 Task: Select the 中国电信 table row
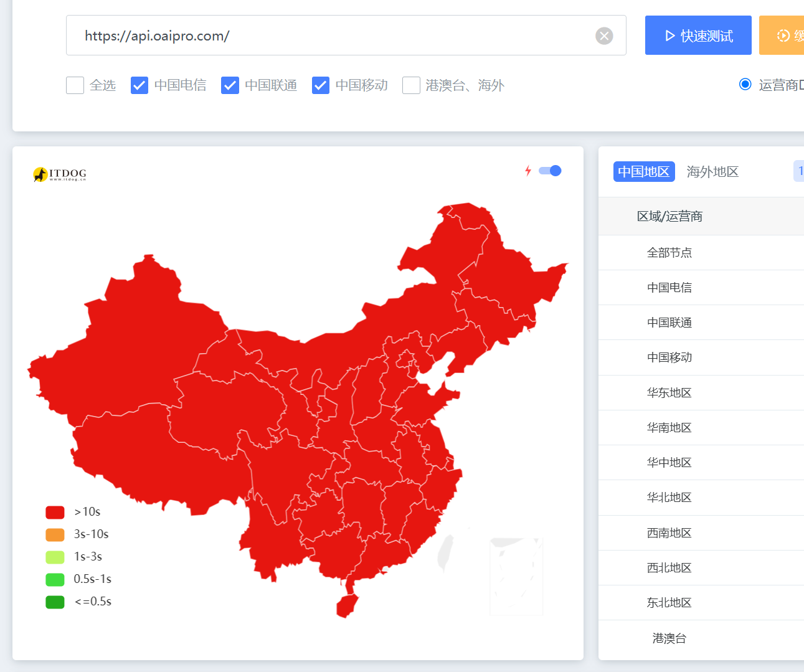[701, 288]
